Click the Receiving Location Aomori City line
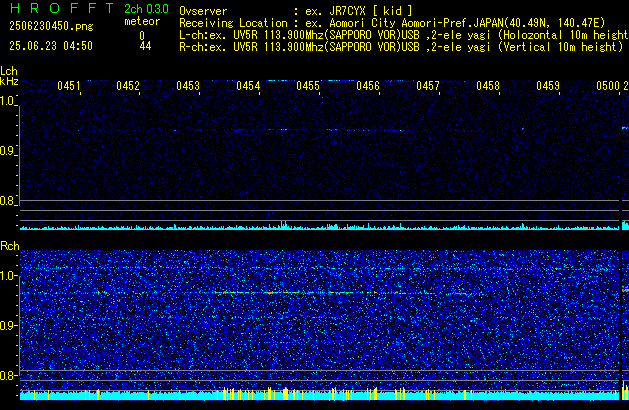The width and height of the screenshot is (629, 410). (x=392, y=23)
